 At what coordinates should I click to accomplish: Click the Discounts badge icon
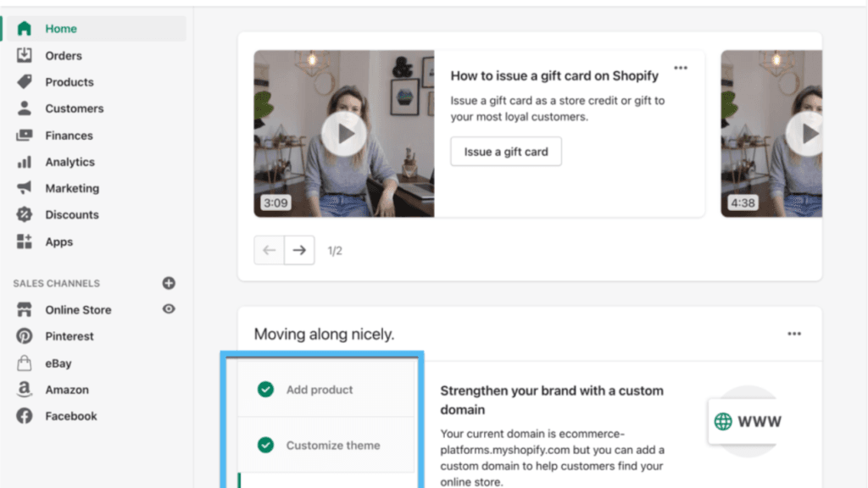tap(24, 214)
